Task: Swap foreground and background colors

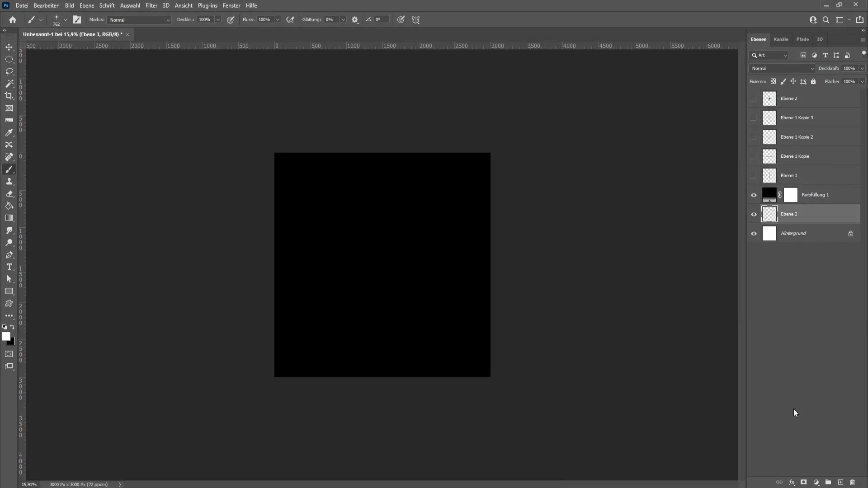Action: pyautogui.click(x=12, y=327)
